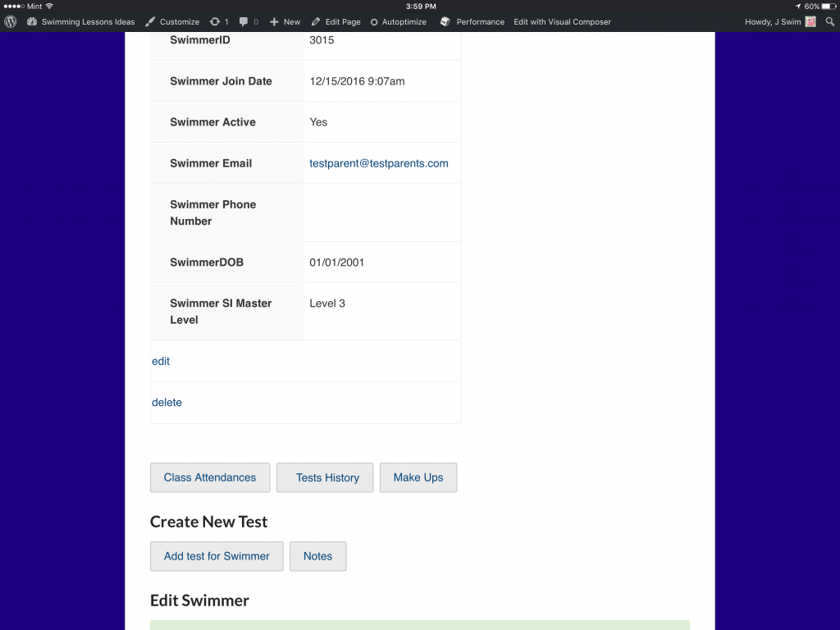840x630 pixels.
Task: Select Edit with Visual Composer
Action: 562,22
